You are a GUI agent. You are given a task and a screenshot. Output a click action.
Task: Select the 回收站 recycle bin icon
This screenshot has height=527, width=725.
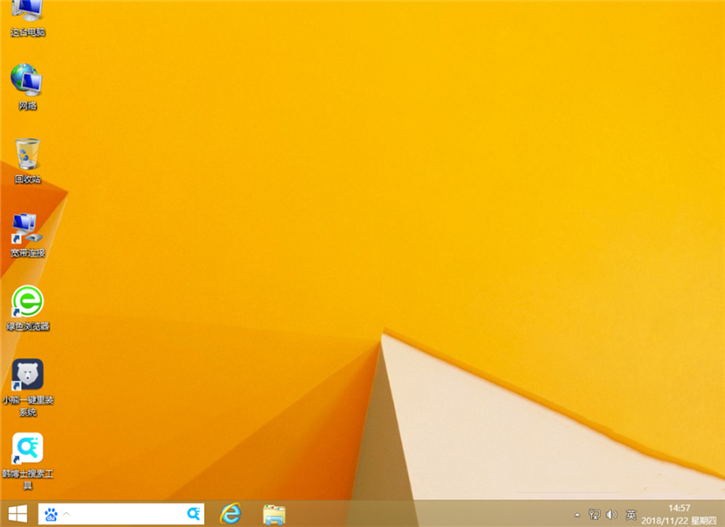pyautogui.click(x=28, y=161)
